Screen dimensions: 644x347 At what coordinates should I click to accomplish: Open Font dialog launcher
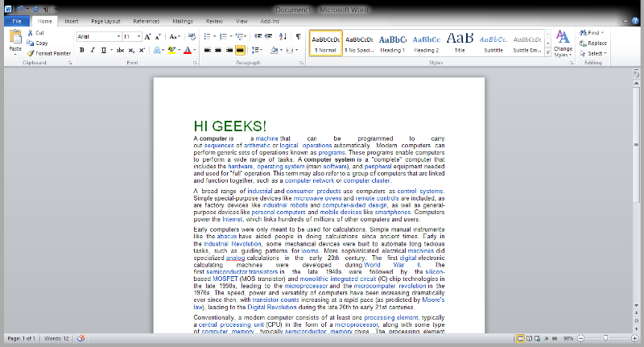coord(195,63)
